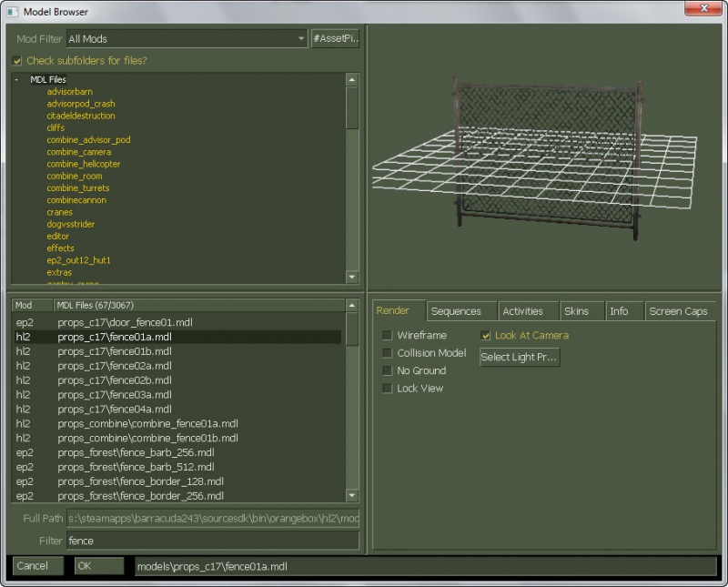Enable the Lock View checkbox
The height and width of the screenshot is (587, 728).
click(388, 389)
